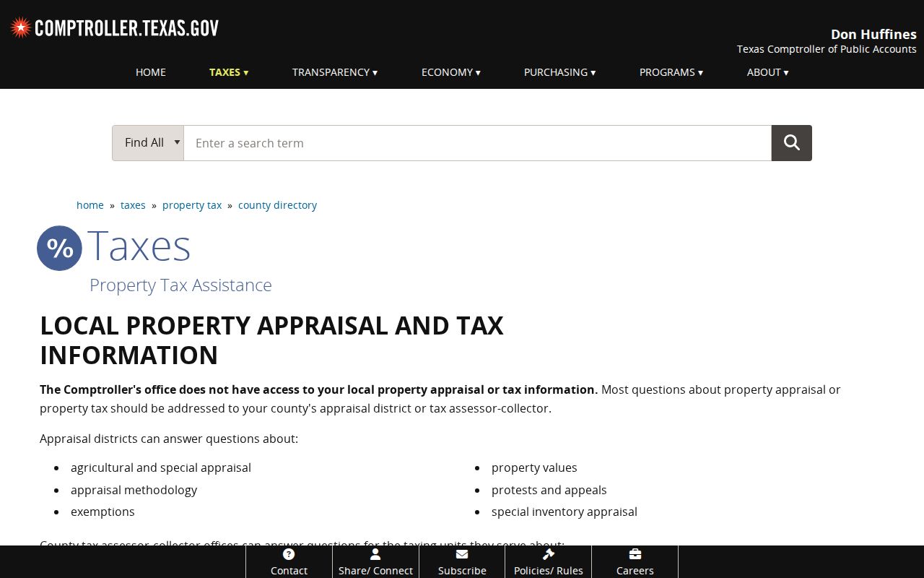Click the Local Property Appraisal and Tax Information heading
This screenshot has height=578, width=924.
coord(271,340)
